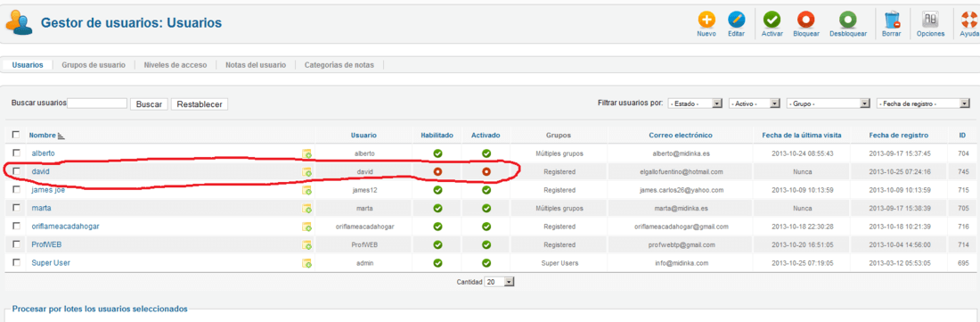Open the Estado filter dropdown
Image resolution: width=980 pixels, height=322 pixels.
click(x=695, y=103)
